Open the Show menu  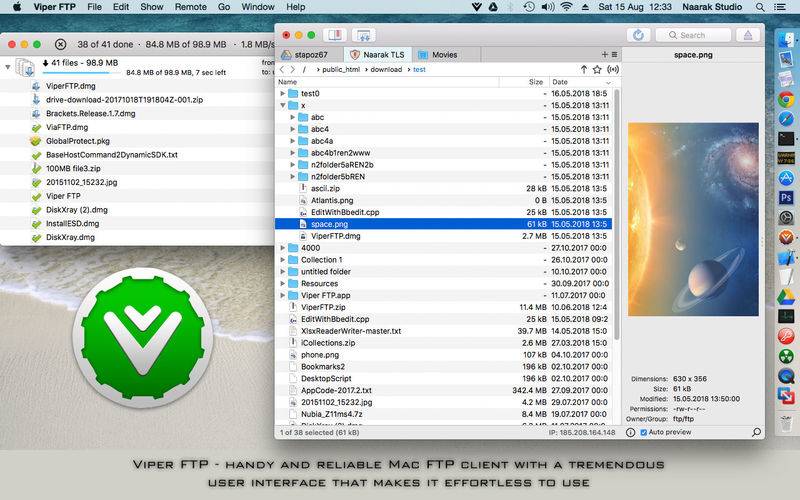point(152,7)
